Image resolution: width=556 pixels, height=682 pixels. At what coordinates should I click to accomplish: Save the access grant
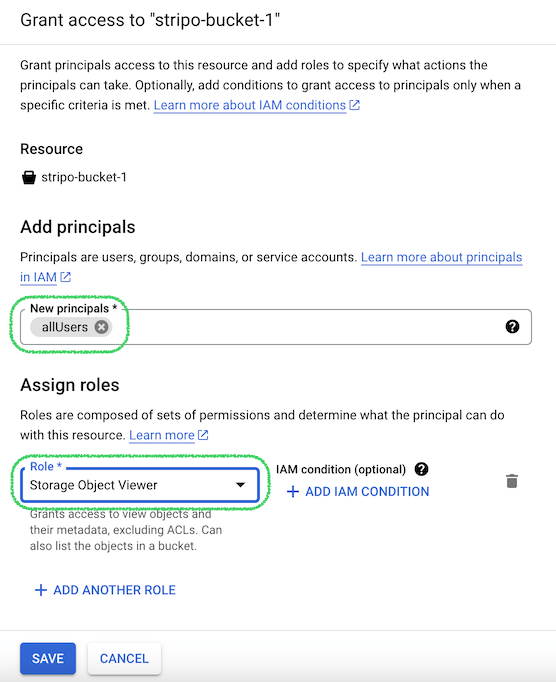pos(48,658)
